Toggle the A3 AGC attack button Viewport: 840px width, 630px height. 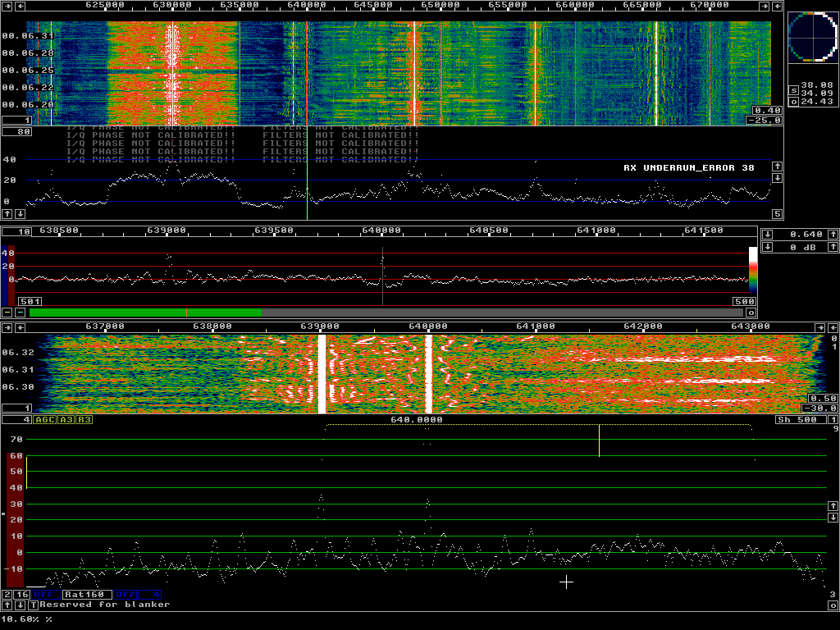pyautogui.click(x=66, y=419)
